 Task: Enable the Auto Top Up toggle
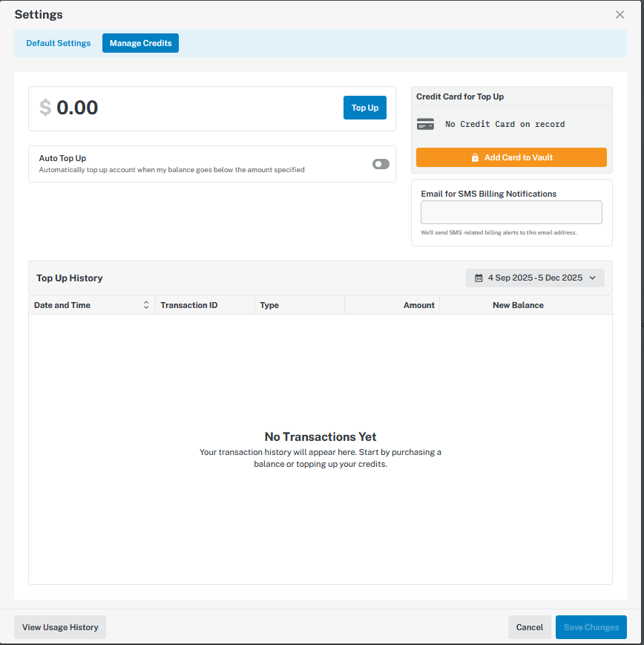pos(381,164)
